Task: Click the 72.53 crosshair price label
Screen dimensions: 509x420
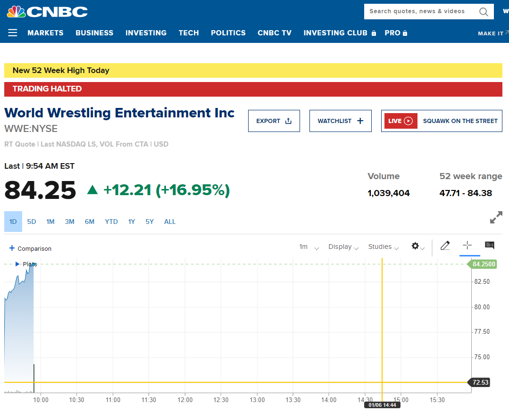Action: [479, 382]
